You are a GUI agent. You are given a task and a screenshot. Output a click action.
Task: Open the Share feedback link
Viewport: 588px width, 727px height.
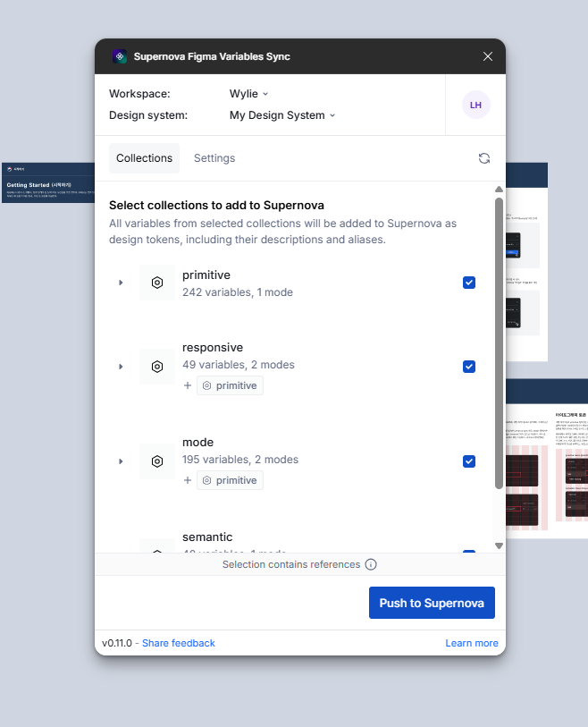pos(179,643)
